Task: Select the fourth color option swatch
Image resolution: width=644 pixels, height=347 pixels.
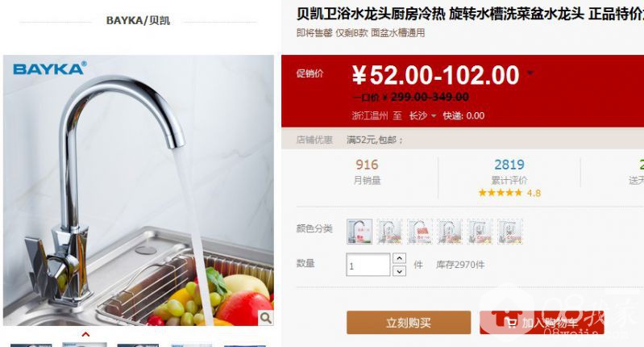Action: point(449,232)
